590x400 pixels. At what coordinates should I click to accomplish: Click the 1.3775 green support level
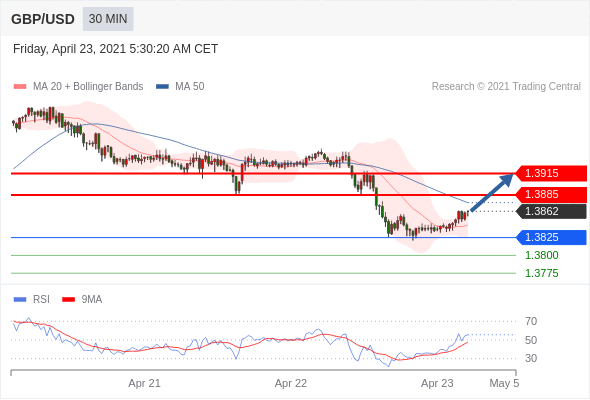[542, 273]
